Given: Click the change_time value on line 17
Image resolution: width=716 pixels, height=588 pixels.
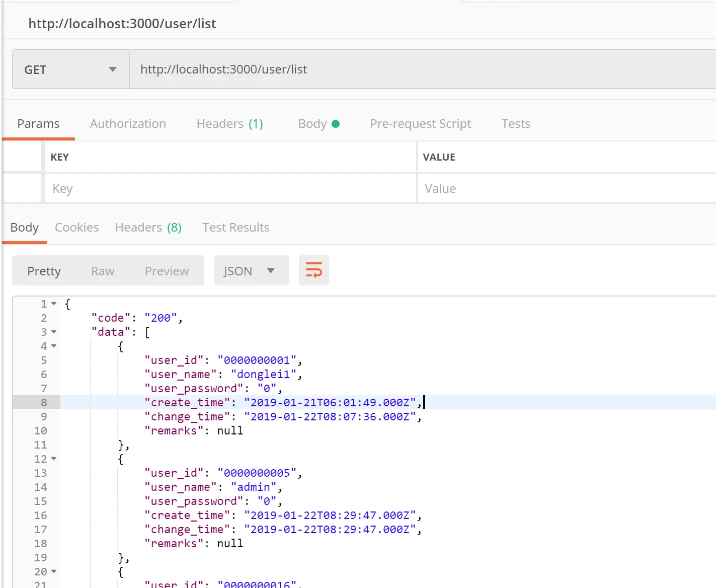Looking at the screenshot, I should (x=330, y=529).
